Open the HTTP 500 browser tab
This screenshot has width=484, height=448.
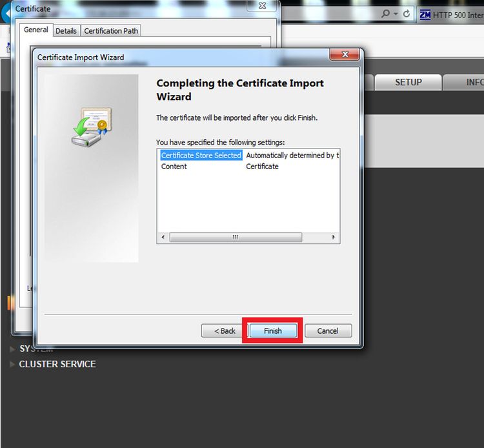(x=451, y=15)
